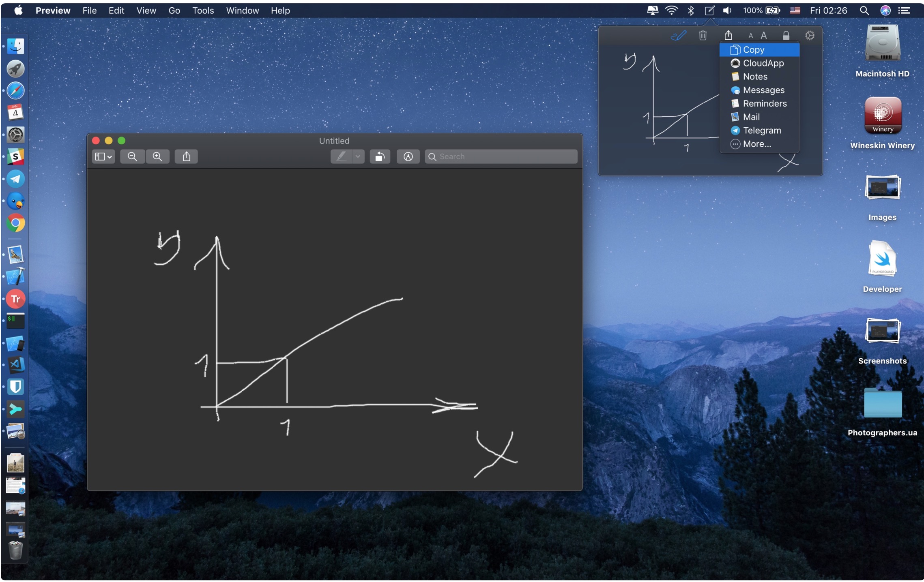This screenshot has height=582, width=924.
Task: Open the Tools menu in menu bar
Action: 203,11
